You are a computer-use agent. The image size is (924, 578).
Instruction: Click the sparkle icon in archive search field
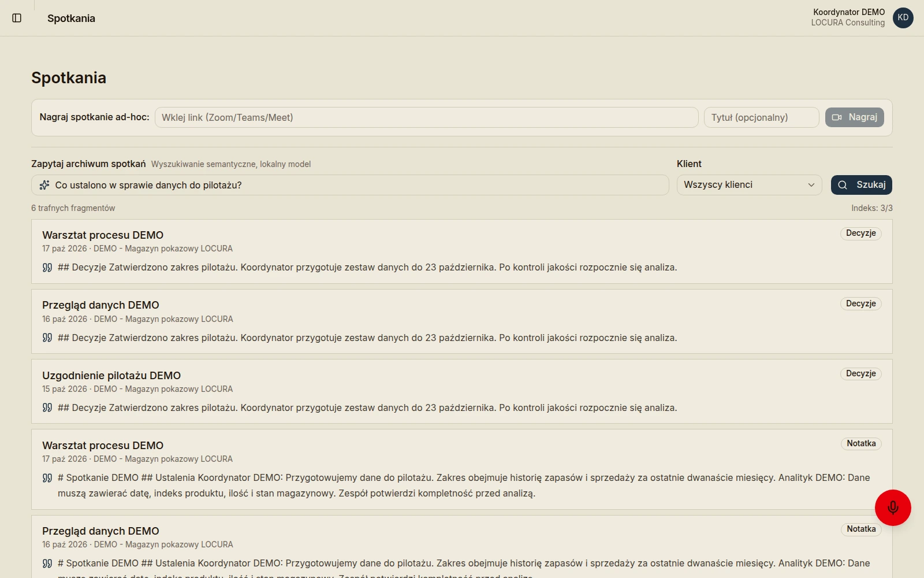tap(44, 185)
